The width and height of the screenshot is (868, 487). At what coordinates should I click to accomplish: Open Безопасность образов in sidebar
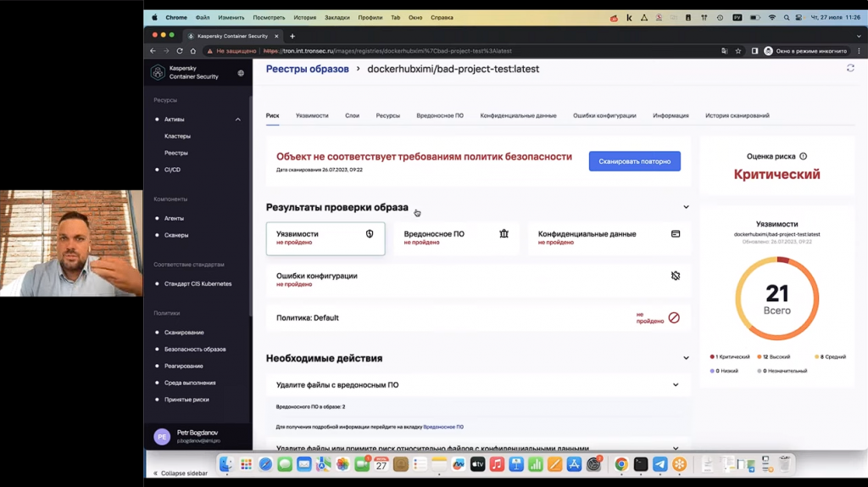pyautogui.click(x=195, y=349)
